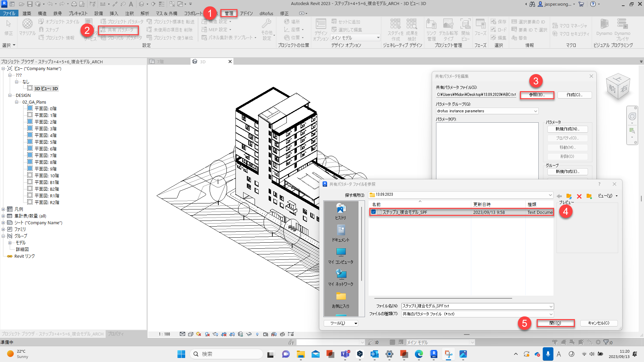
Task: Collapse the 02_GA_Plans tree node
Action: tap(16, 102)
